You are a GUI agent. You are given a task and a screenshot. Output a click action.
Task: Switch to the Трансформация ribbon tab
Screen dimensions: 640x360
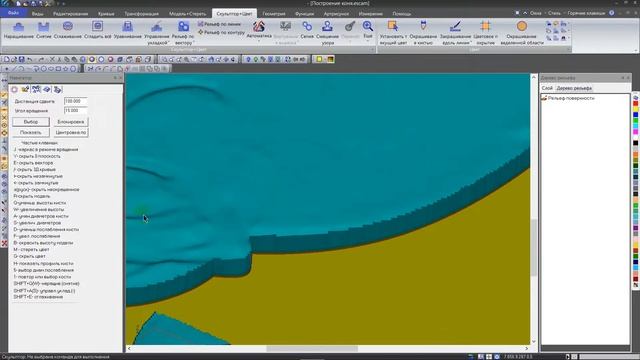142,13
